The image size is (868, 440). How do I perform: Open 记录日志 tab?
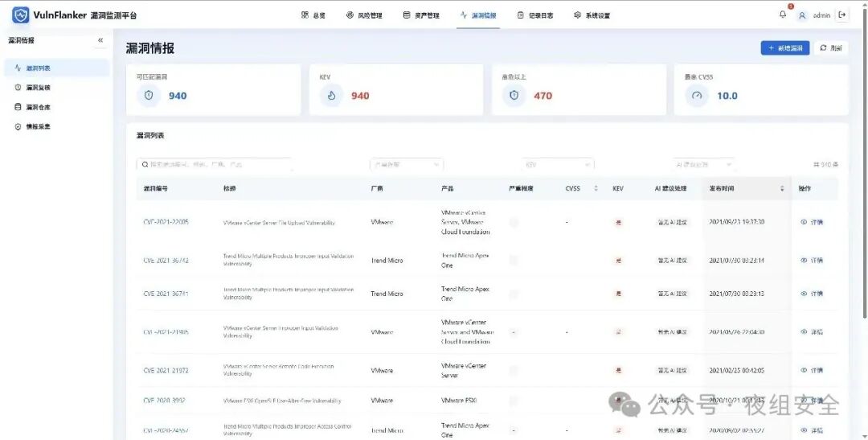(535, 15)
